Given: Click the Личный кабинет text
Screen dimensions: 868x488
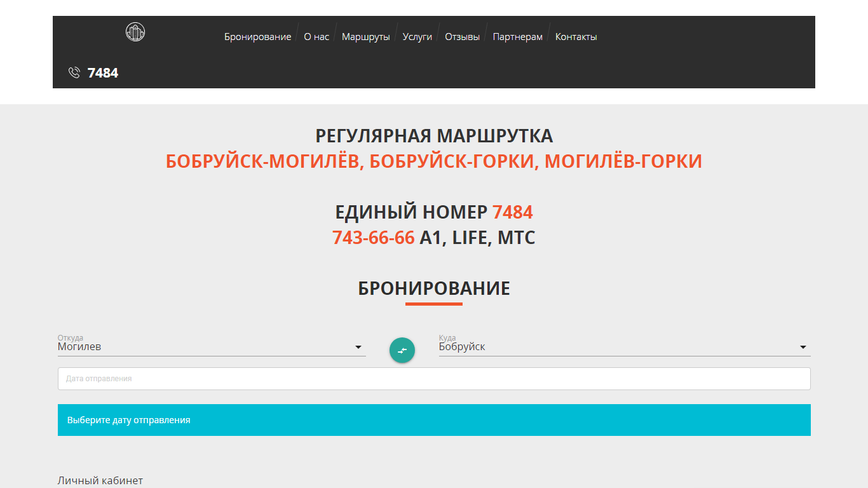Looking at the screenshot, I should (100, 480).
